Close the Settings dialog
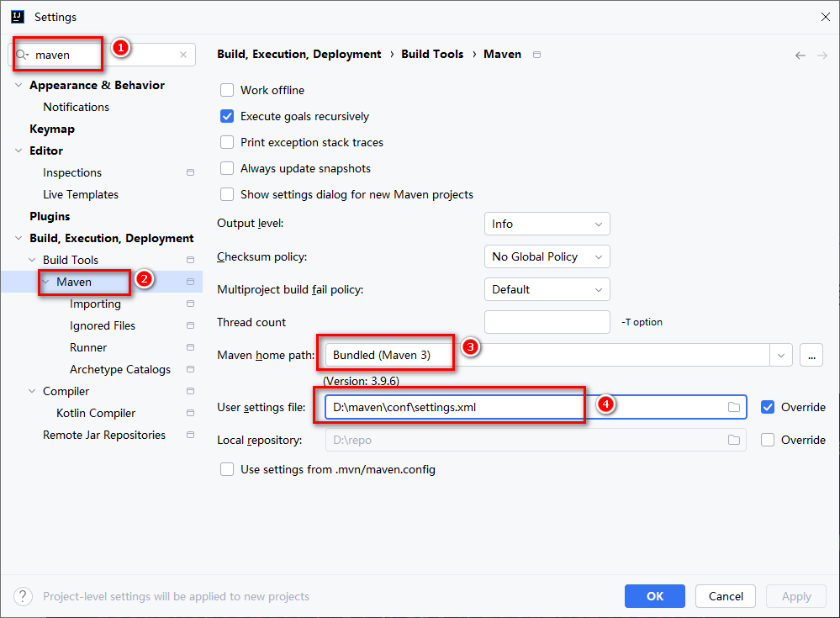 (826, 17)
